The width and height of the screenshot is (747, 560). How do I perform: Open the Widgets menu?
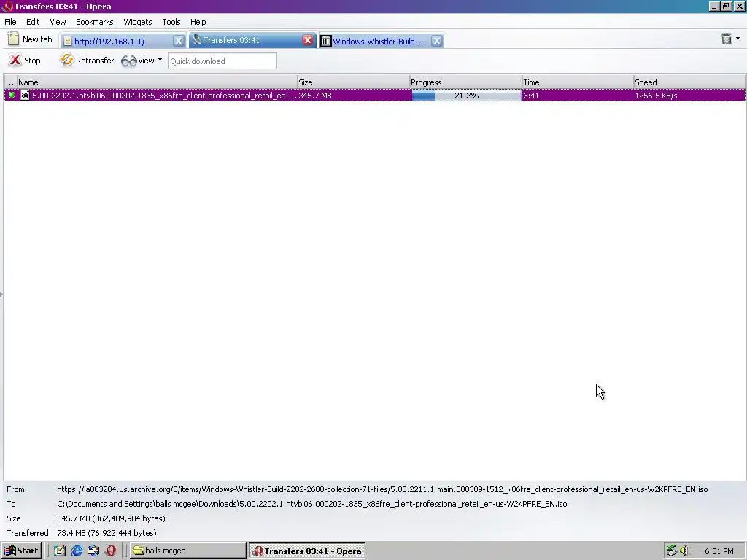click(x=138, y=22)
